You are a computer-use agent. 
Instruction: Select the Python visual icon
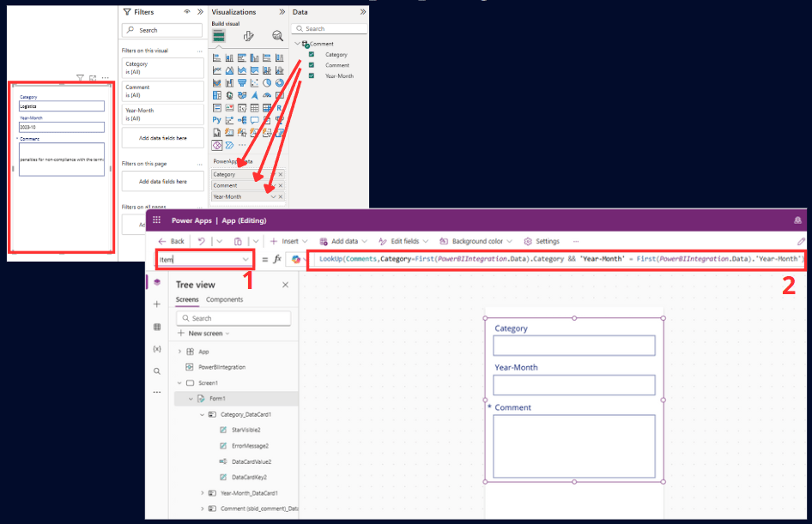pyautogui.click(x=216, y=120)
